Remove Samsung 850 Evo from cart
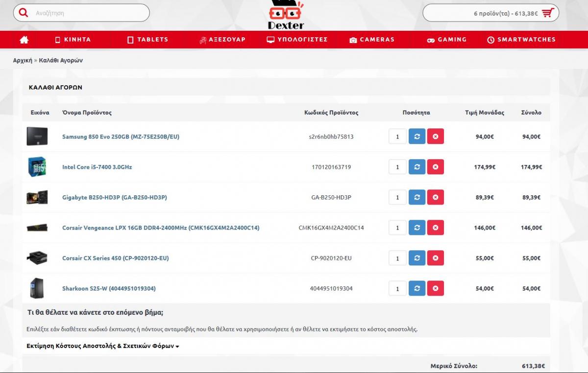 point(436,137)
